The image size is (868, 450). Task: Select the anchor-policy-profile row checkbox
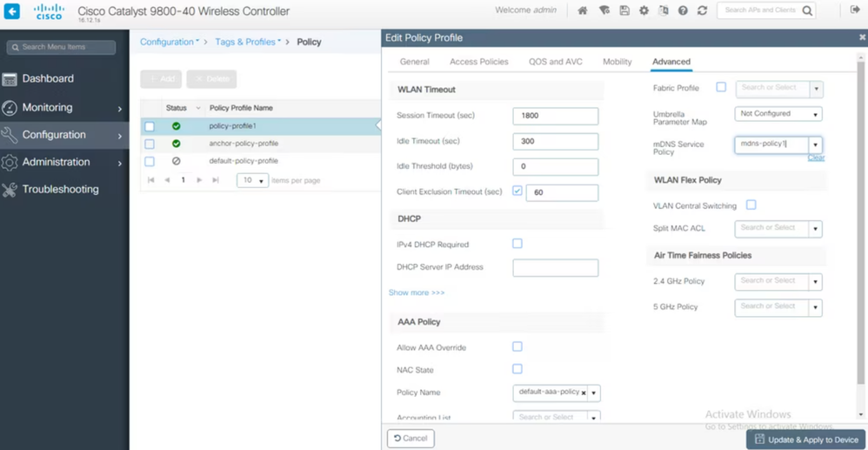coord(150,144)
